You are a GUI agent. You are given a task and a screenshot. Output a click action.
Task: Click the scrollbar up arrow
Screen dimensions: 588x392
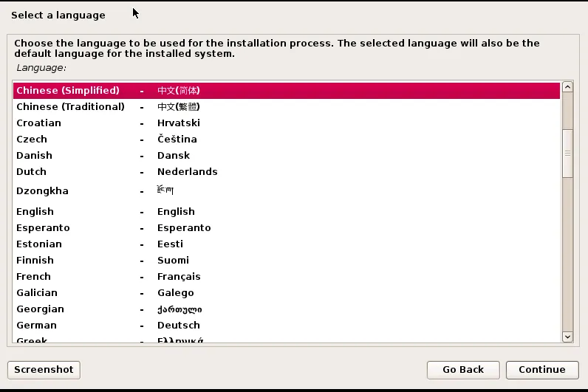click(567, 87)
